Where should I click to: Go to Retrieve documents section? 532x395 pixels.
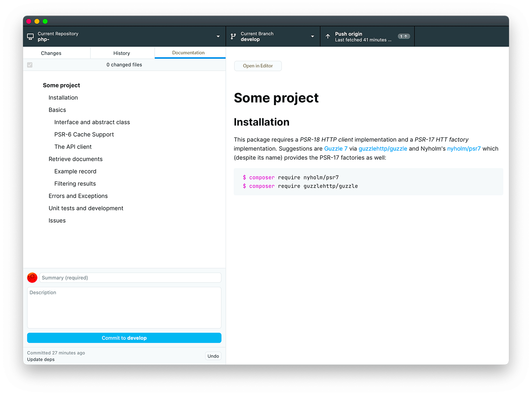pos(76,159)
